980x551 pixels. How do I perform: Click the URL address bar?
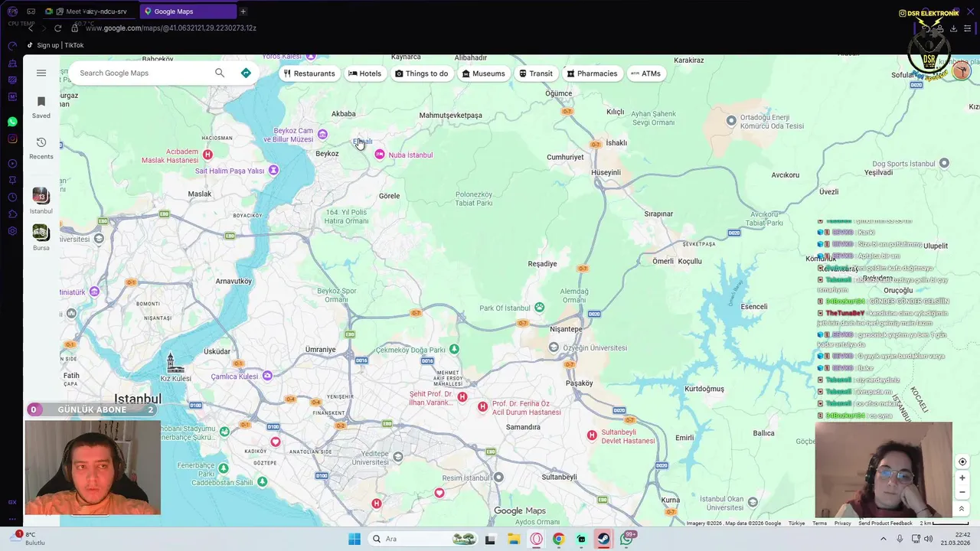pos(171,28)
